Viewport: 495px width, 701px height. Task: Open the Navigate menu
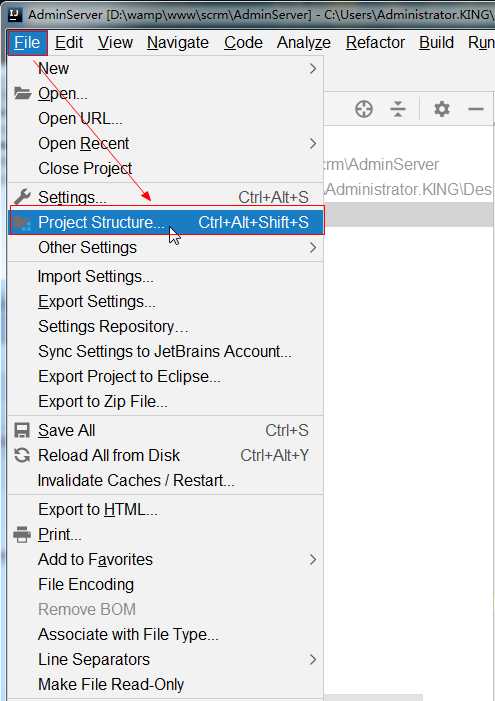(178, 42)
